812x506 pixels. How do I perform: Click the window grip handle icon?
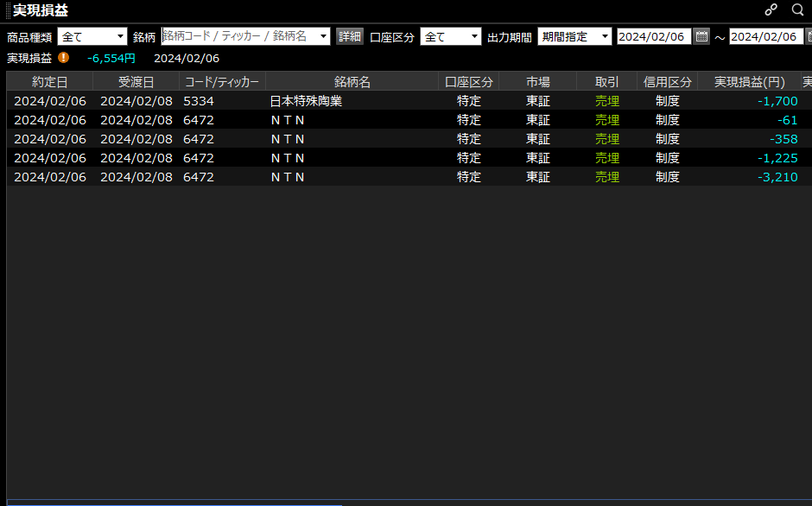click(x=8, y=10)
